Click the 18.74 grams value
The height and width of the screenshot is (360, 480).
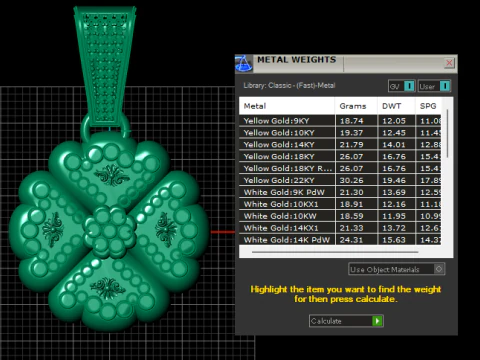[x=351, y=121]
